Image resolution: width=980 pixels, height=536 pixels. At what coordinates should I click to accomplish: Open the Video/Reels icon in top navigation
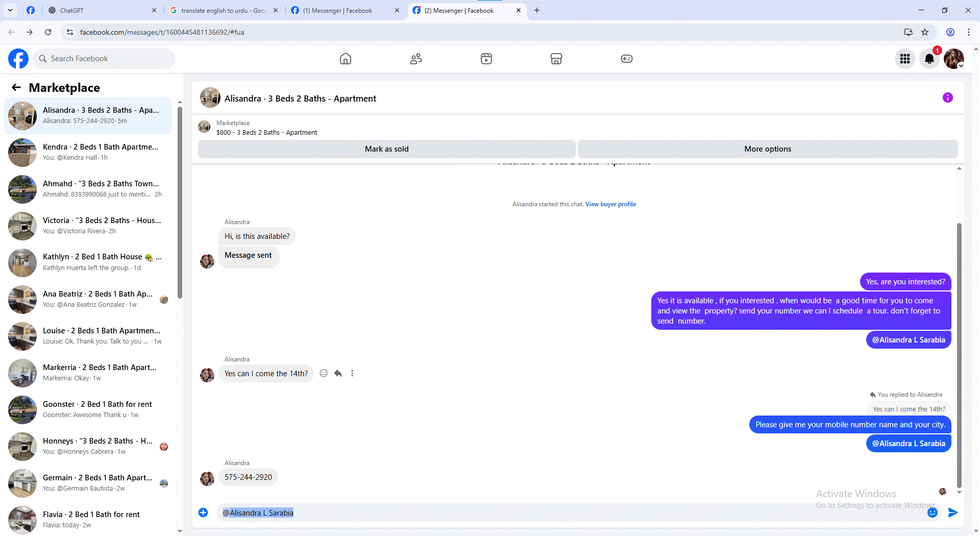click(486, 59)
